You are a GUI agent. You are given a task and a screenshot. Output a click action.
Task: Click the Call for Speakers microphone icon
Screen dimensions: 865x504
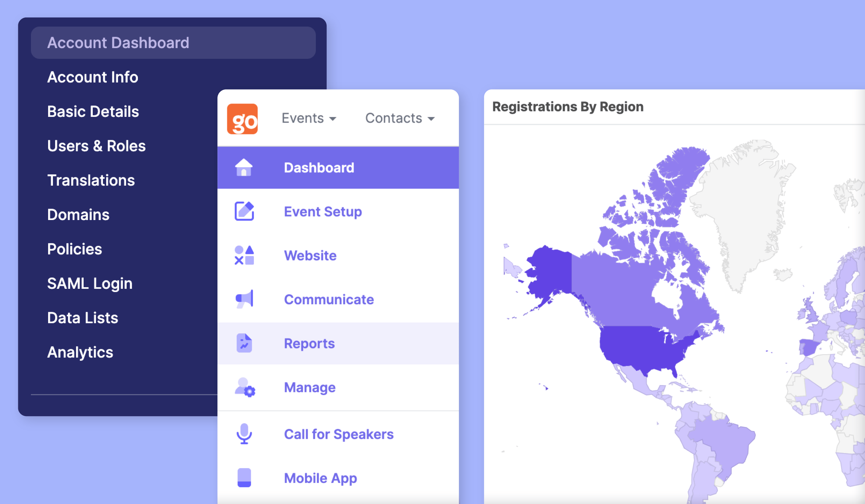[244, 434]
